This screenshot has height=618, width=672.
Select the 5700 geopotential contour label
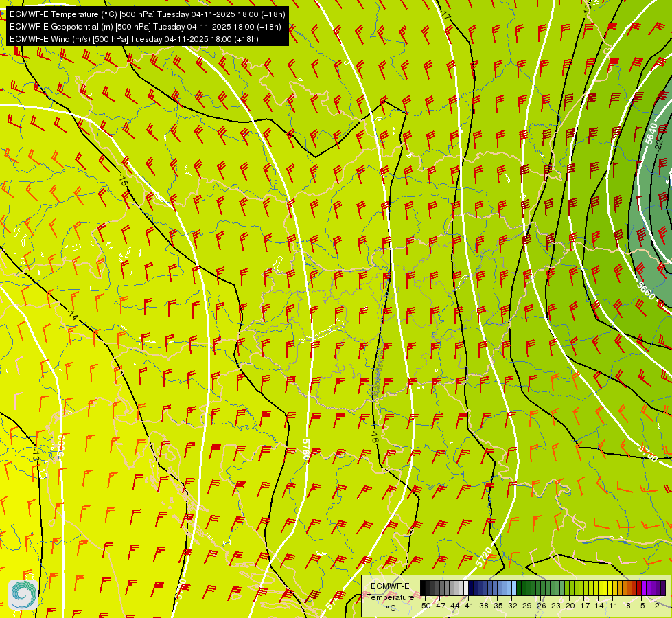[x=647, y=454]
